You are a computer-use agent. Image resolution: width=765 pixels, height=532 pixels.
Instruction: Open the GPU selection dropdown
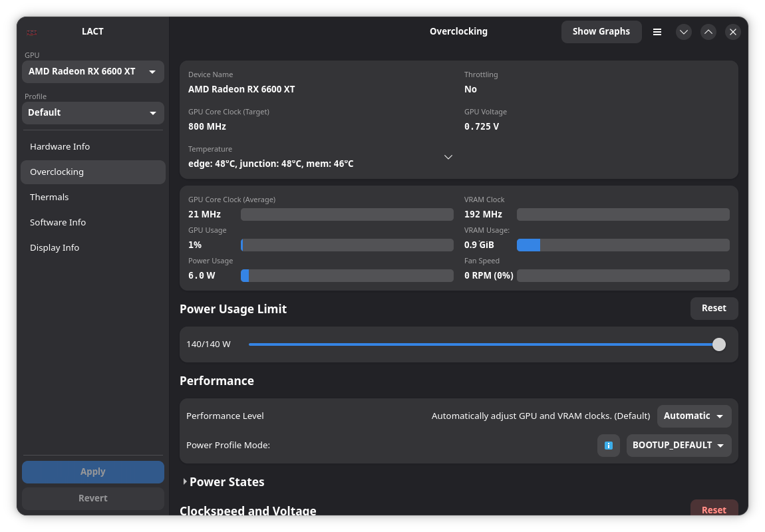pyautogui.click(x=92, y=72)
